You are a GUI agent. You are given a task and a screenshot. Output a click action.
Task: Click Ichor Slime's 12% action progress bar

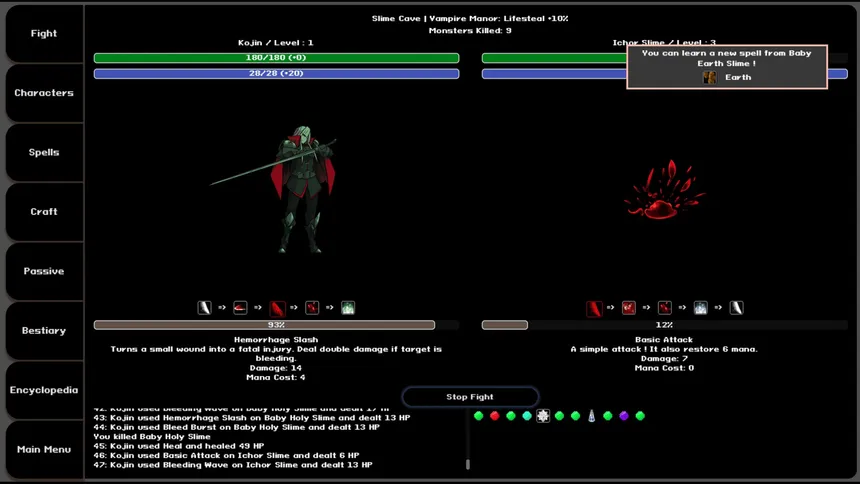pos(665,325)
